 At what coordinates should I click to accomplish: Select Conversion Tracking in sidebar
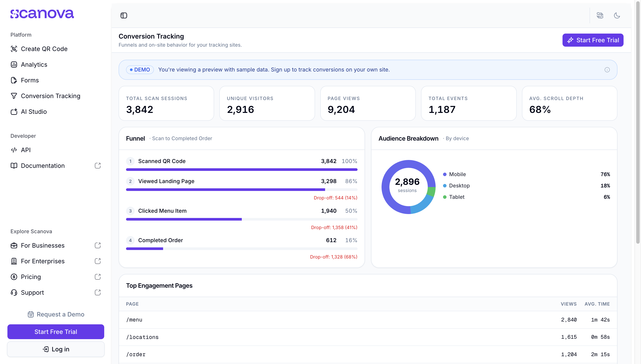coord(56,96)
